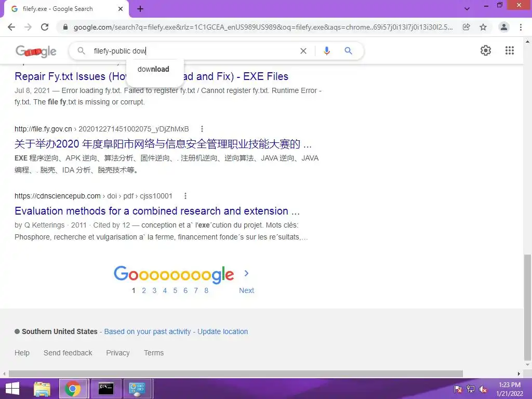Open Evaluation methods for combined research result
Viewport: 532px width, 399px height.
157,211
